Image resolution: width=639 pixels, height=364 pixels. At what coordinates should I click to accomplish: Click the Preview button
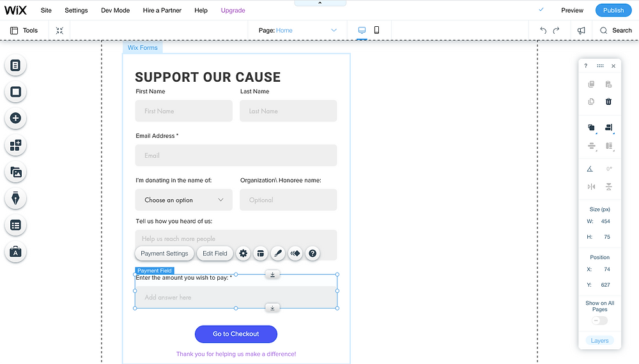click(572, 10)
